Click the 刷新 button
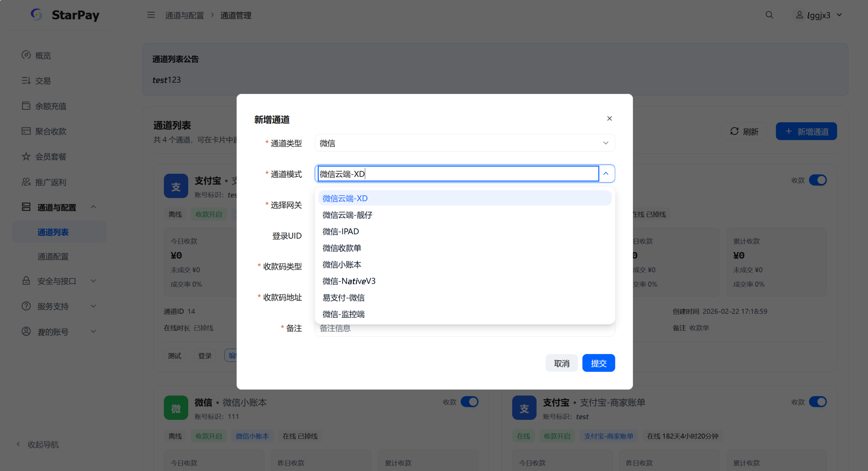The width and height of the screenshot is (868, 471). 744,131
